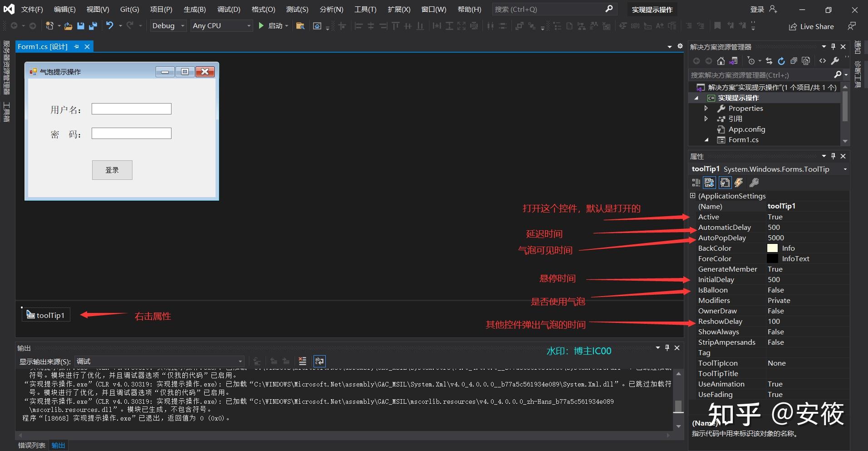
Task: Click the BackColor Info color swatch
Action: [x=772, y=248]
